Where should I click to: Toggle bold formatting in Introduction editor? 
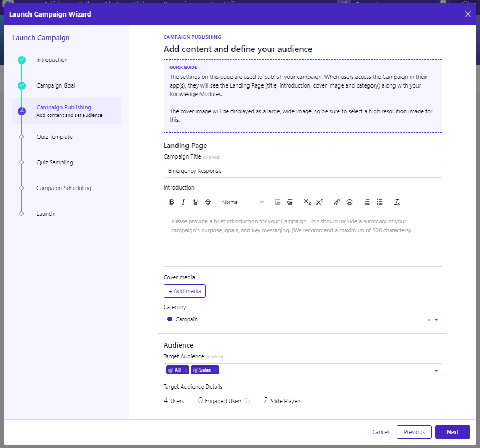(172, 202)
